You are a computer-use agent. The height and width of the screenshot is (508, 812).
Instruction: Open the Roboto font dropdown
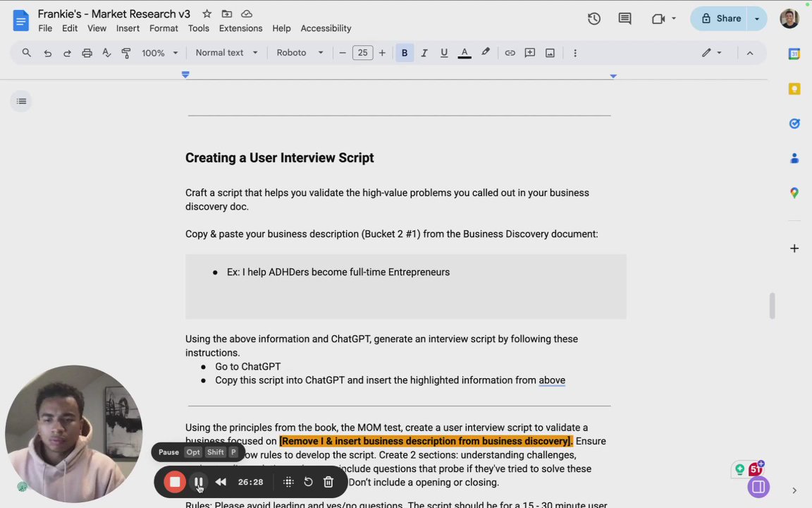pos(300,53)
